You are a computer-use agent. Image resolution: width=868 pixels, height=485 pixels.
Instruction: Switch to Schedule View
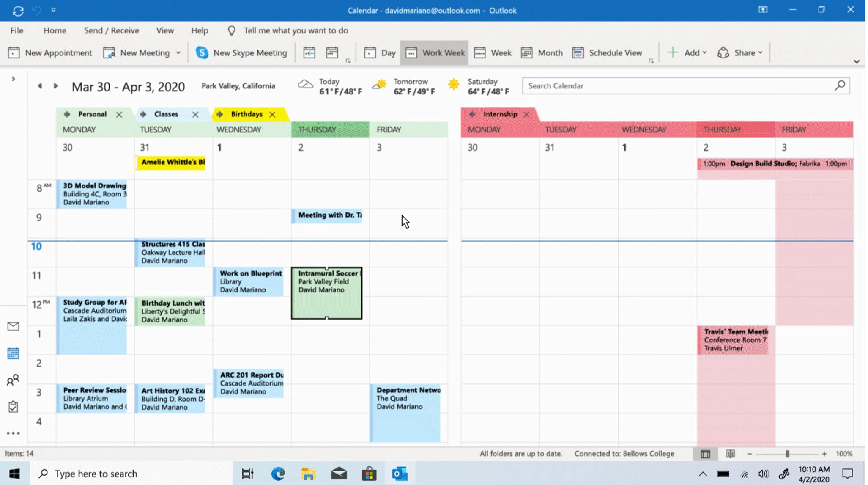click(607, 53)
